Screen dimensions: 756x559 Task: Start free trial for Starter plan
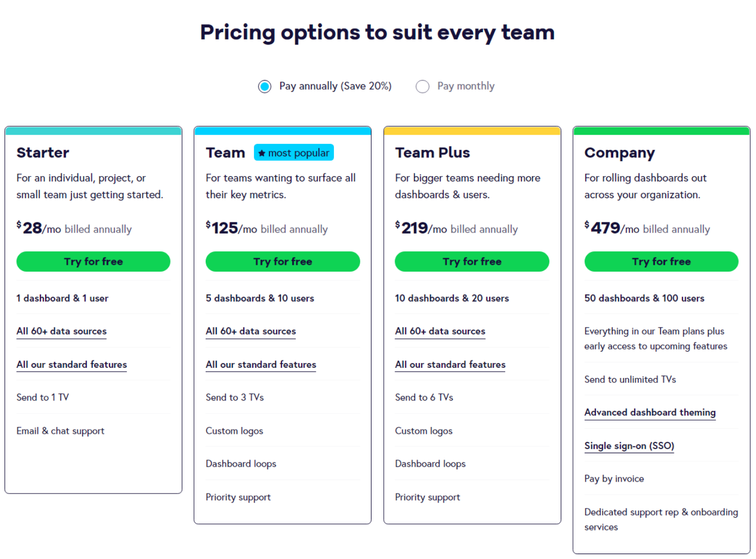click(x=93, y=262)
